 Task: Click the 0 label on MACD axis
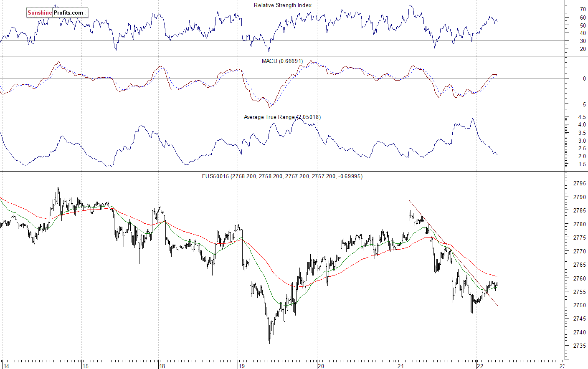(x=584, y=78)
